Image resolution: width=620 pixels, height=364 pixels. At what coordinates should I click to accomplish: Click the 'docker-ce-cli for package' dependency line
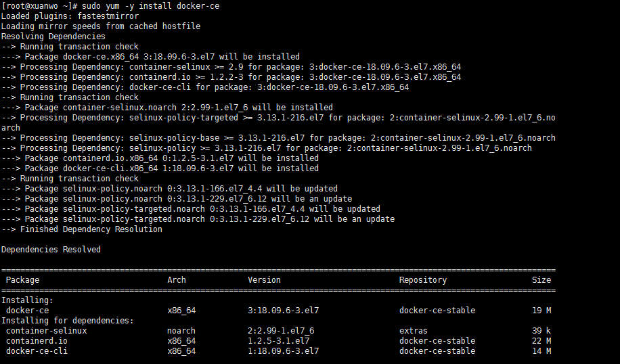point(205,87)
